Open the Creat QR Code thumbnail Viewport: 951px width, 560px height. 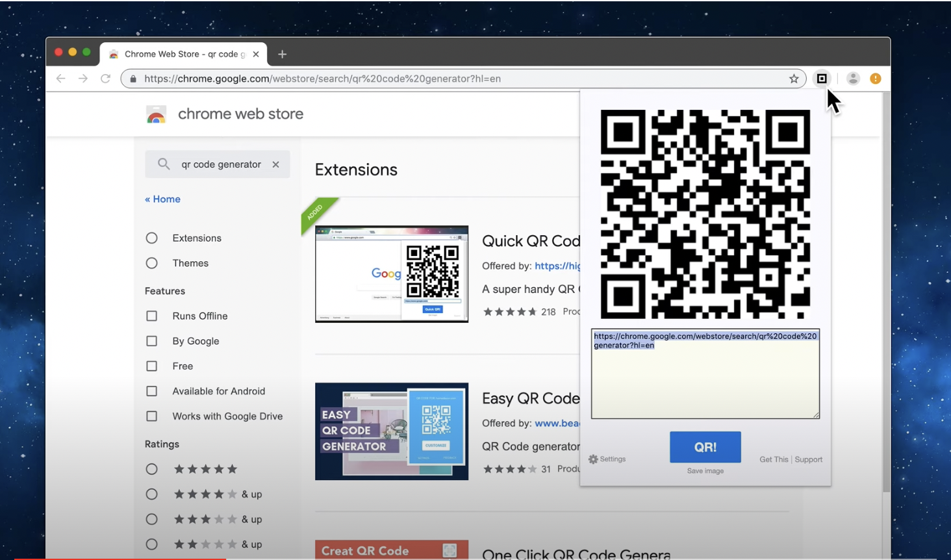tap(392, 550)
